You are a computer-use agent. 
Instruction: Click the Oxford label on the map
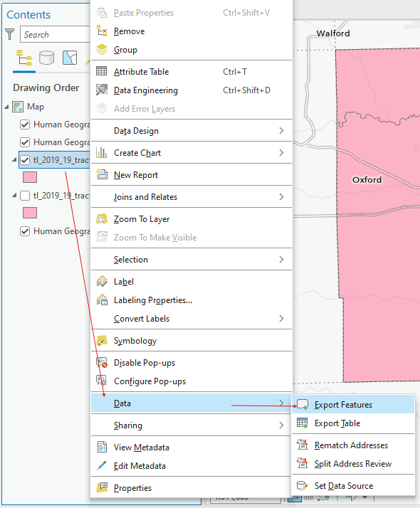point(367,179)
